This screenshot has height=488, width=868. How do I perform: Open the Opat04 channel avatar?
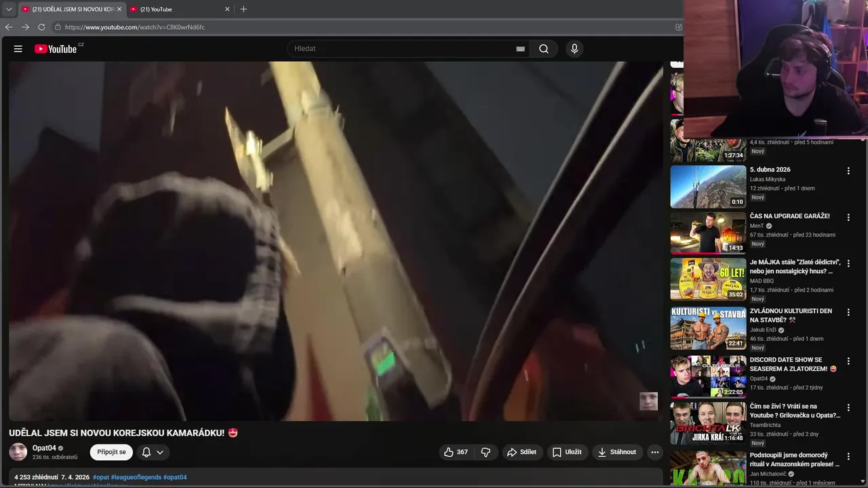click(18, 452)
